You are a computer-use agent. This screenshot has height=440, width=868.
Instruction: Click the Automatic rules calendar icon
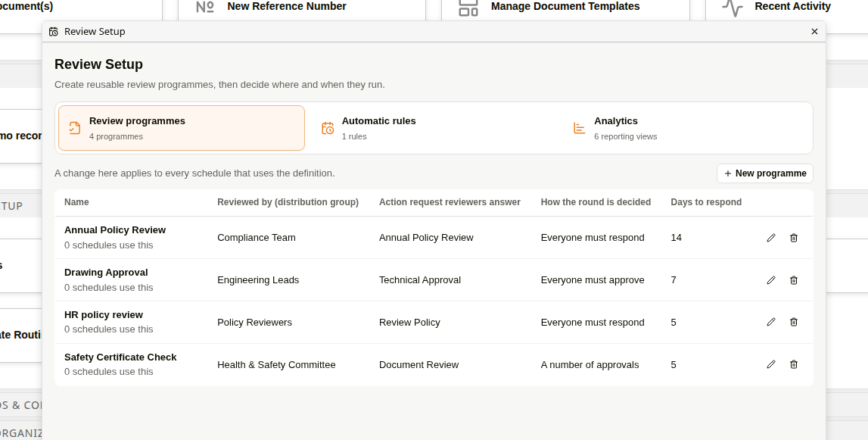point(328,128)
